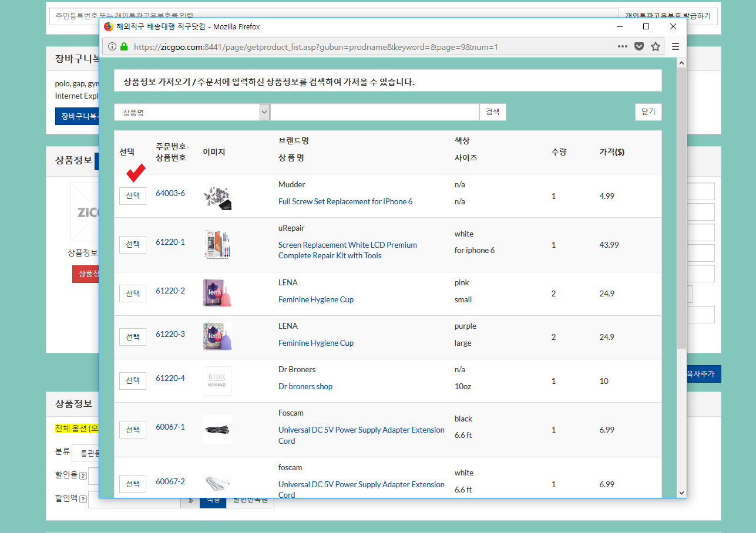
Task: Open order number link 60067-1
Action: [170, 427]
